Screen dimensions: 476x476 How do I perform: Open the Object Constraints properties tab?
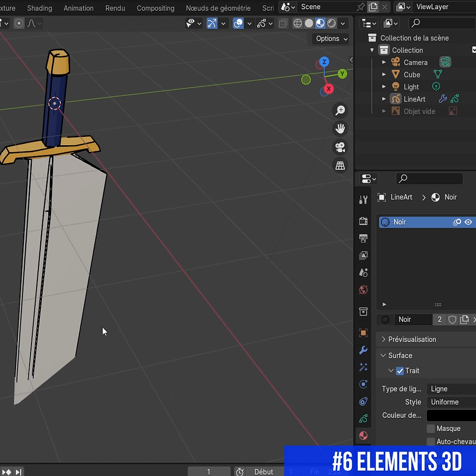click(363, 402)
